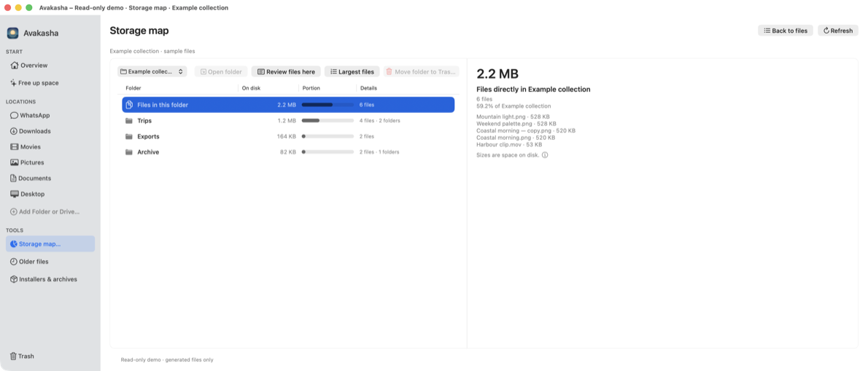Screen dimensions: 868x371
Task: Choose the Downloads arrow icon in sidebar
Action: (x=14, y=131)
